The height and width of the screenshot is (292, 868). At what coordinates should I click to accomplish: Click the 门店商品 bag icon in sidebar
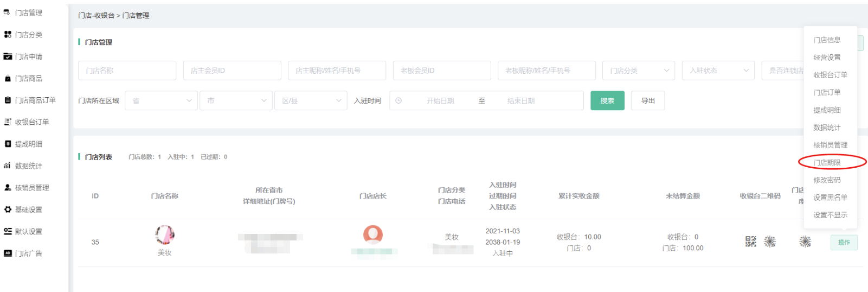8,79
